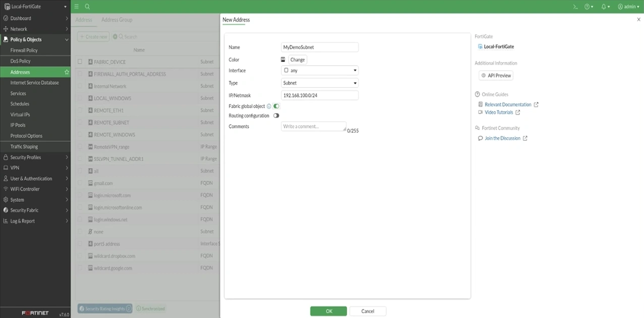This screenshot has width=644, height=318.
Task: Click the IP/Netmask input field
Action: [x=320, y=95]
